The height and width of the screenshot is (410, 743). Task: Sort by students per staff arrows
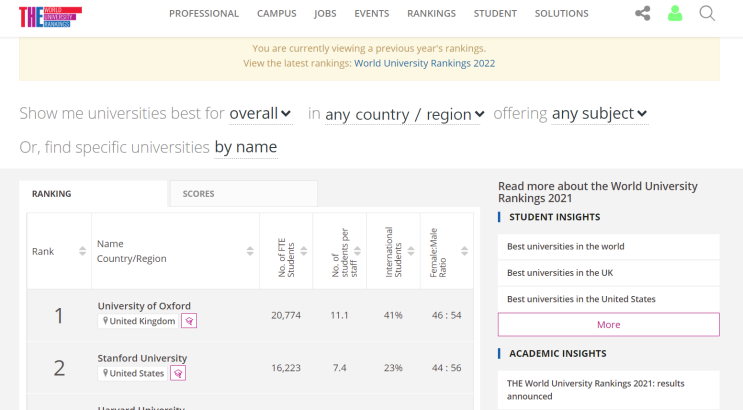[357, 251]
